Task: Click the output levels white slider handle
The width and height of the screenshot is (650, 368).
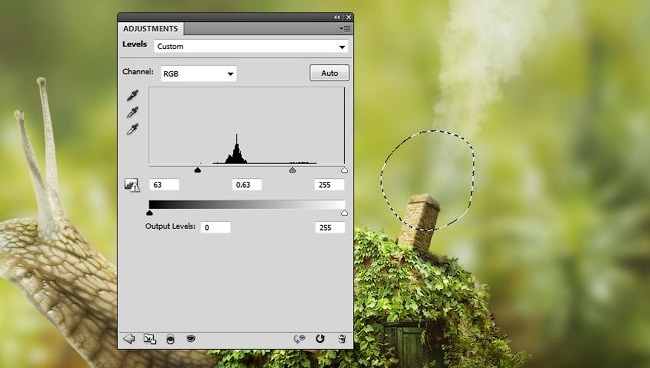Action: tap(344, 213)
